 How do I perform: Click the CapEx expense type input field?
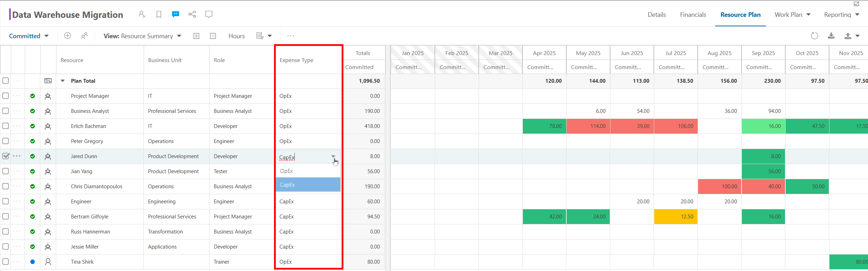303,157
